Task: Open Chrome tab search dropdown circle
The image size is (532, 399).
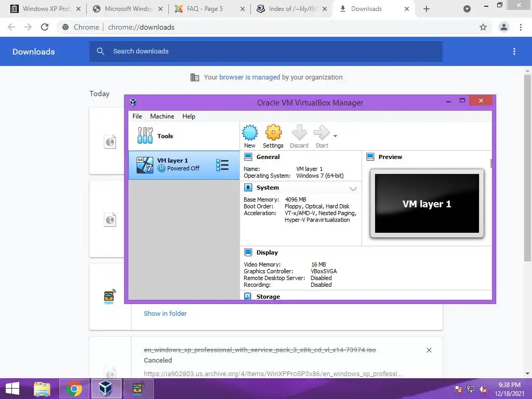Action: [467, 9]
